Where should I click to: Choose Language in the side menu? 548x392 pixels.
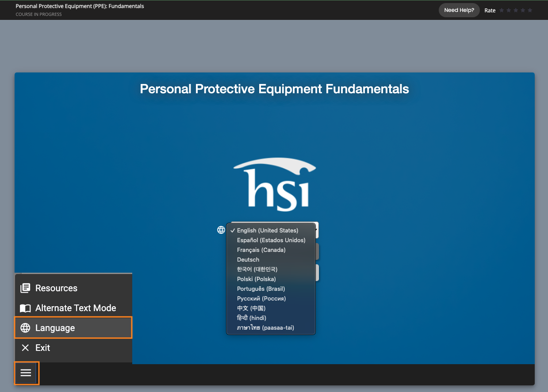tap(73, 328)
